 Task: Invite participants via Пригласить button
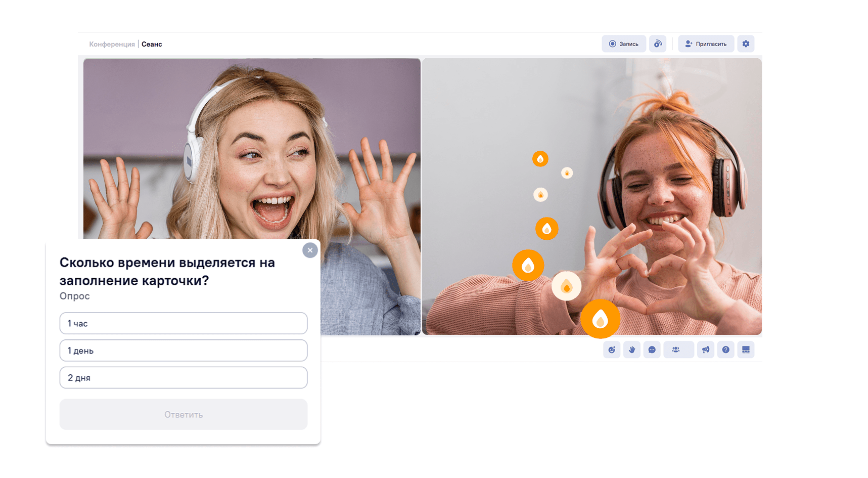tap(706, 44)
